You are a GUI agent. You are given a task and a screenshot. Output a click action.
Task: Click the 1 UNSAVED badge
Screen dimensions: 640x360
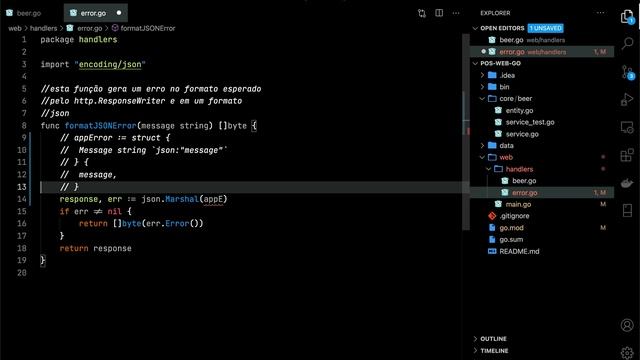[545, 28]
